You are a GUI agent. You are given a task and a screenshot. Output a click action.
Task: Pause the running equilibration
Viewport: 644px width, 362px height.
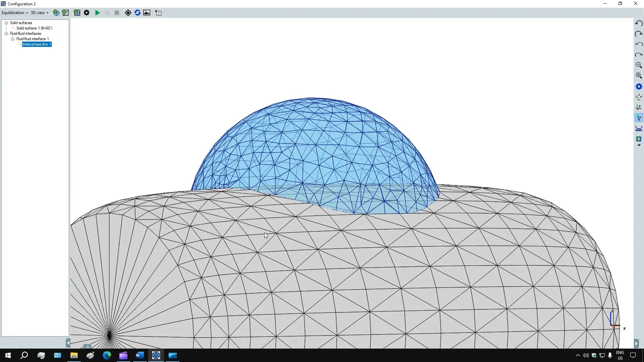[107, 13]
